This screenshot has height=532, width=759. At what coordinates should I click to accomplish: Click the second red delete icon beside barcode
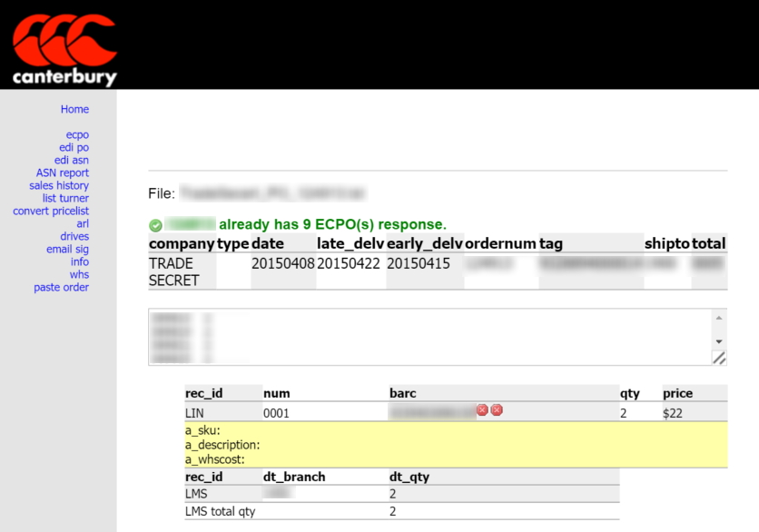tap(497, 410)
